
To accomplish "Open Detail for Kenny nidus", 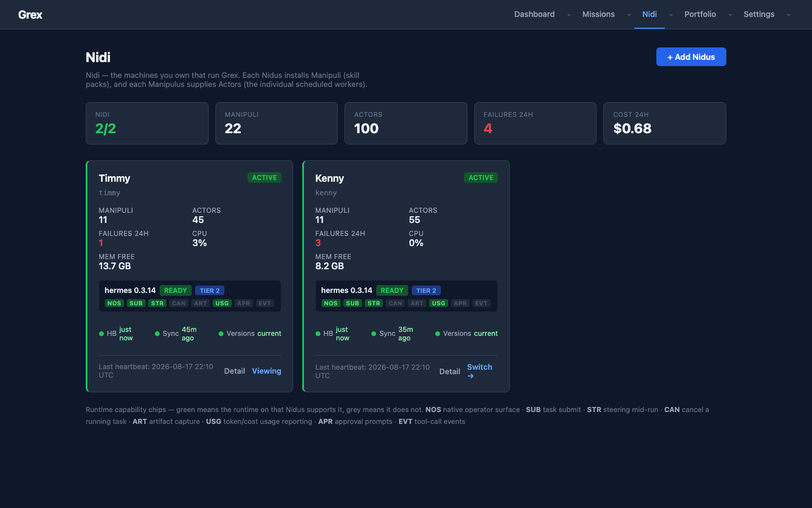I will tap(449, 371).
